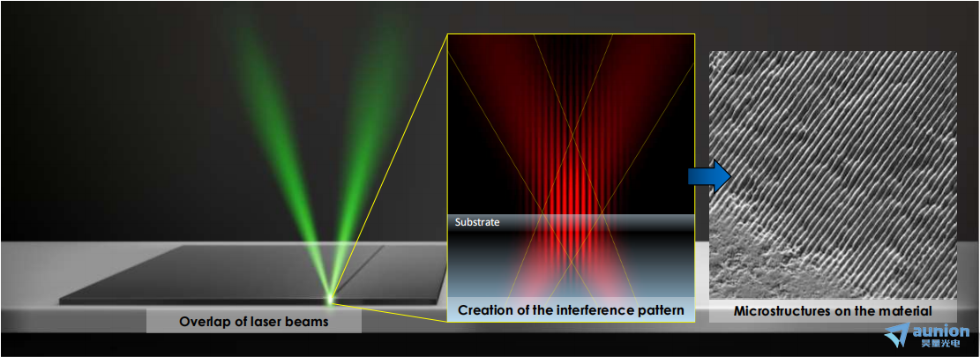The width and height of the screenshot is (980, 357).
Task: Click the microstructure micrograph image
Action: click(x=833, y=175)
